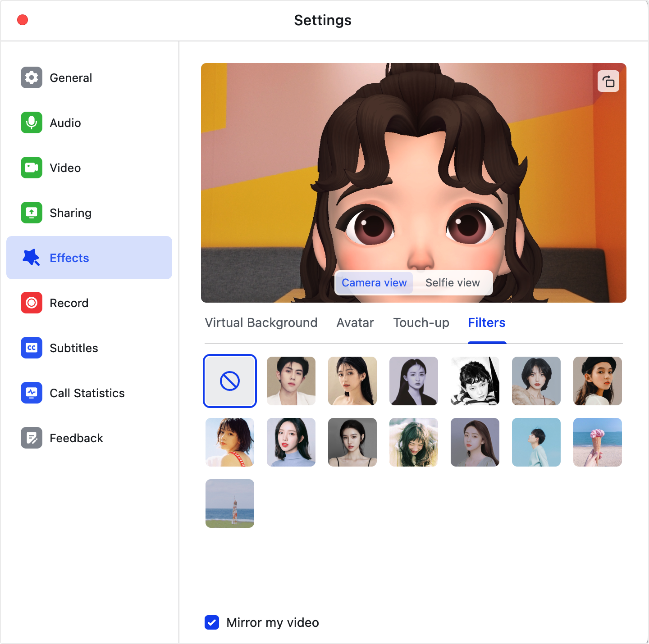Open the Call Statistics icon

pyautogui.click(x=32, y=393)
